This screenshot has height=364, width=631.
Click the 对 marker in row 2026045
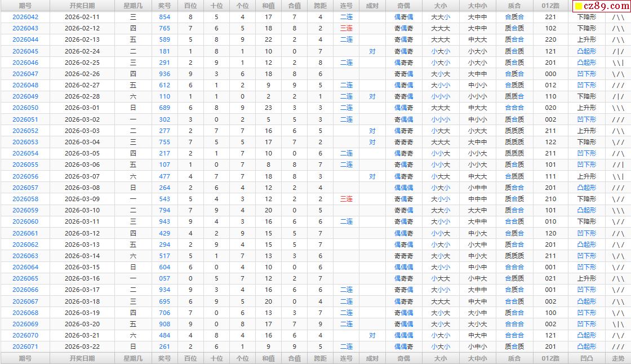click(372, 51)
